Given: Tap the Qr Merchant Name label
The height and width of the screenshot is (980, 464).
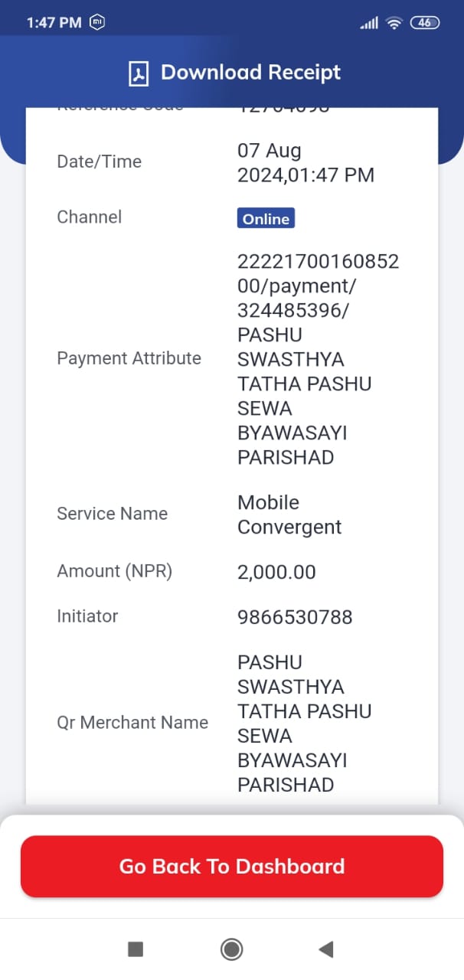Looking at the screenshot, I should 132,723.
